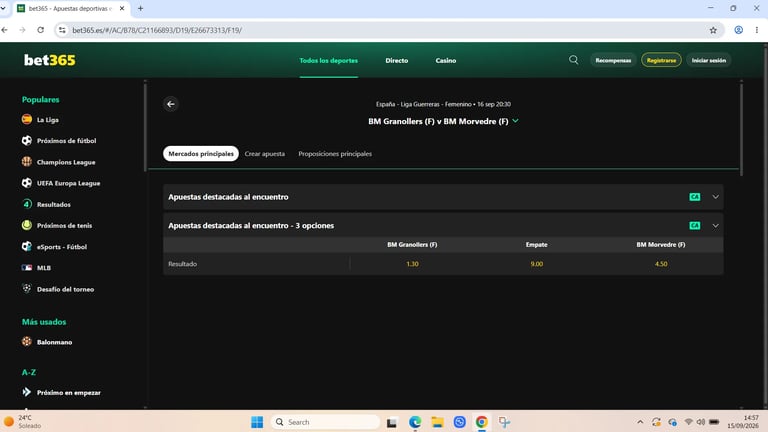768x432 pixels.
Task: Open the search magnifier icon
Action: [x=574, y=60]
